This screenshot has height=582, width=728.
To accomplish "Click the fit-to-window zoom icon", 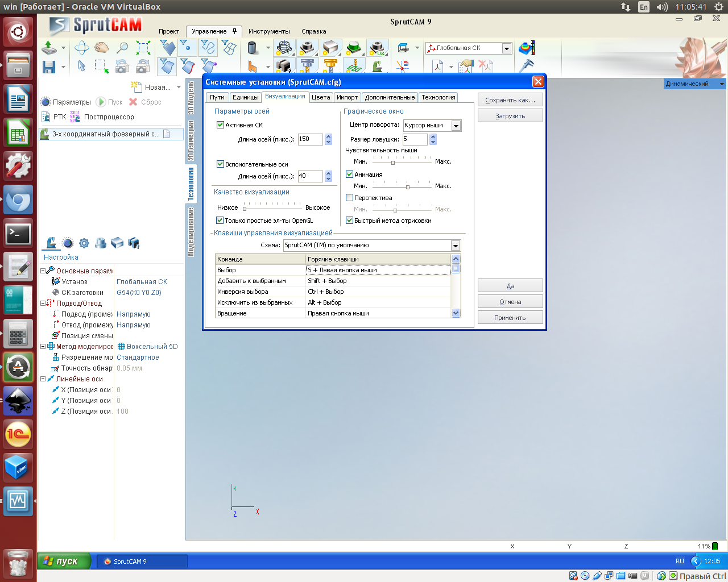I will coord(143,48).
